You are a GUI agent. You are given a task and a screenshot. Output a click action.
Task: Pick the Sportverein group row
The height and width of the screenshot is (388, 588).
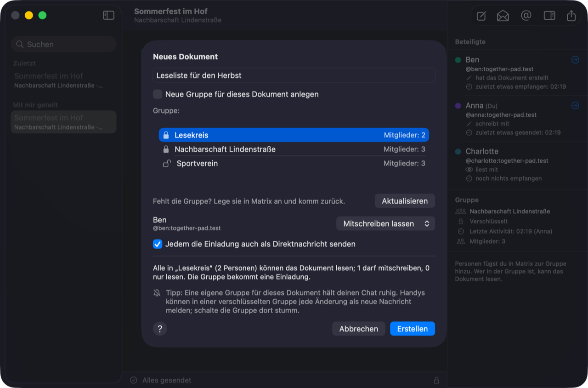point(294,164)
